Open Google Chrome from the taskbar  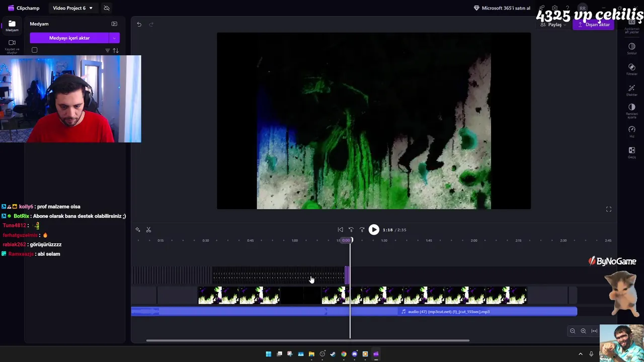pyautogui.click(x=344, y=354)
